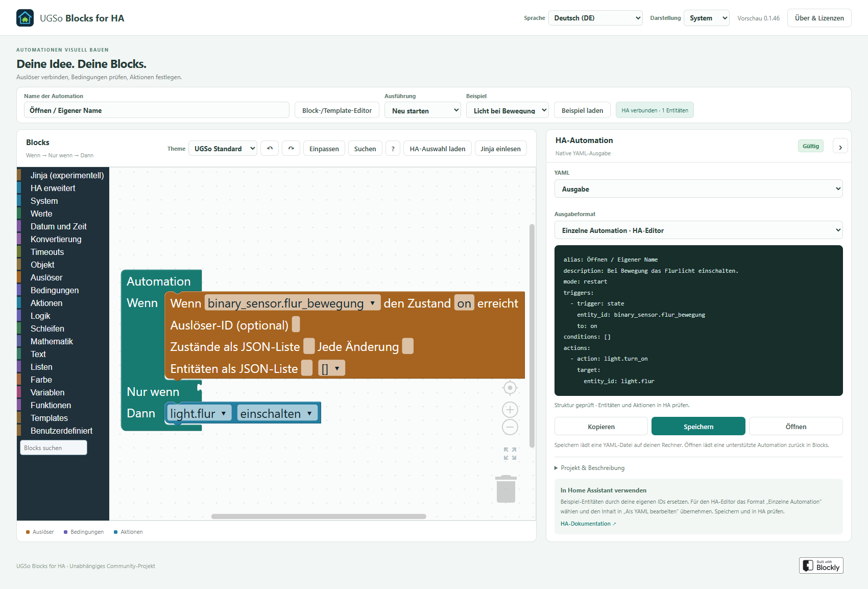This screenshot has width=868, height=589.
Task: Toggle the Zustände als JSON-Liste checkbox
Action: (x=309, y=346)
